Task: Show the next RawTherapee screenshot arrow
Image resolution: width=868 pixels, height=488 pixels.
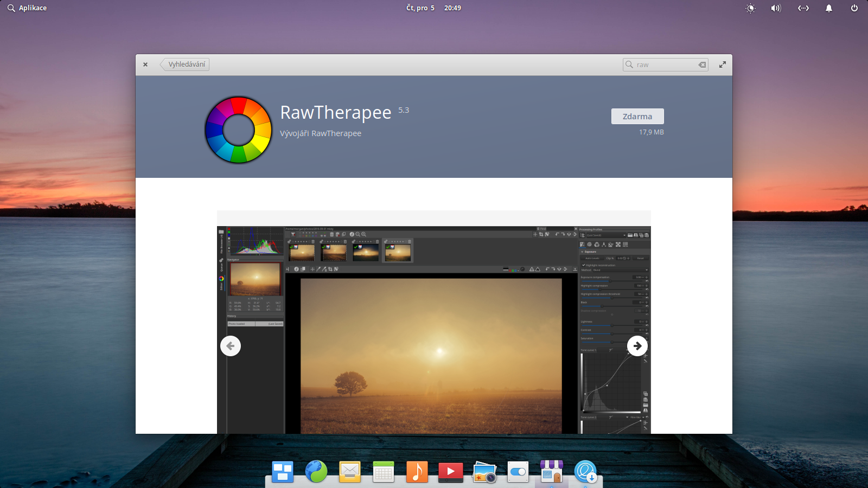Action: pos(637,345)
